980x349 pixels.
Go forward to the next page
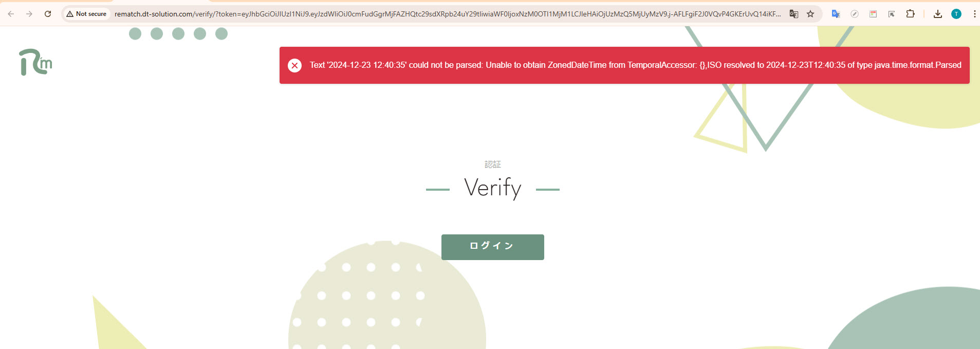coord(29,14)
